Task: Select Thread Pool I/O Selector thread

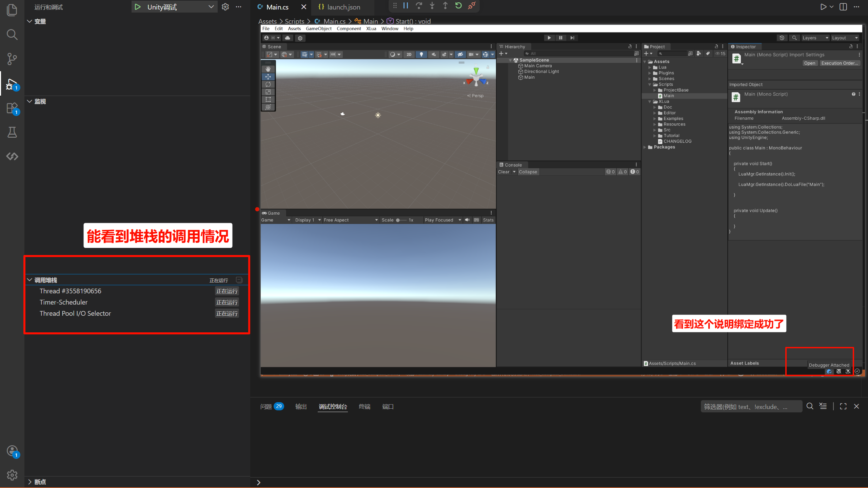Action: (137, 314)
